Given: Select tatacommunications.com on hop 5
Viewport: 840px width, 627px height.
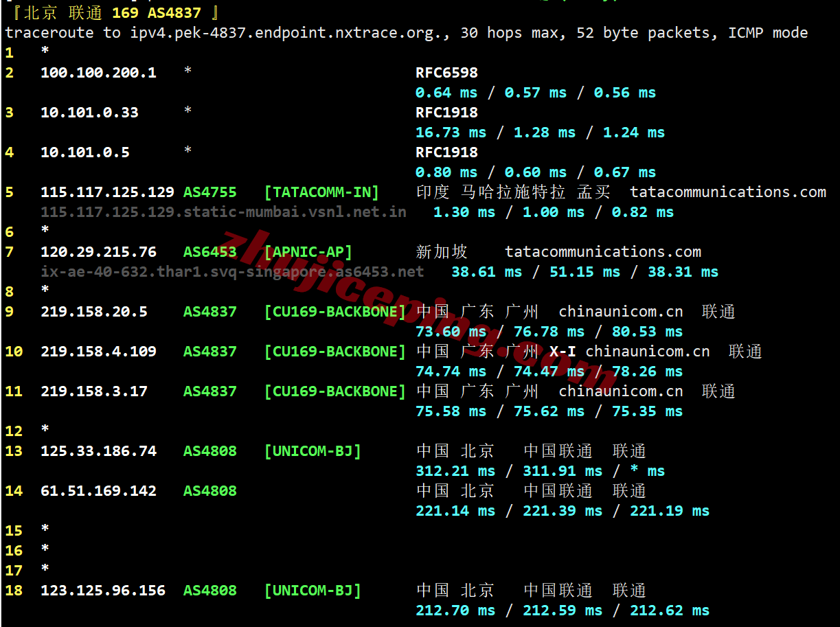Looking at the screenshot, I should (728, 192).
